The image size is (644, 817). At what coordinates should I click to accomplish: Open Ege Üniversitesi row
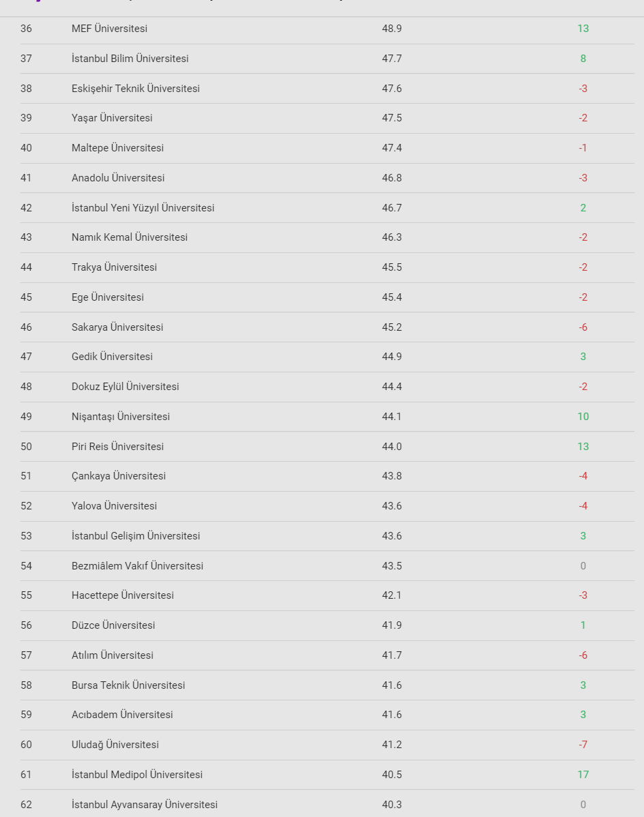pyautogui.click(x=107, y=297)
